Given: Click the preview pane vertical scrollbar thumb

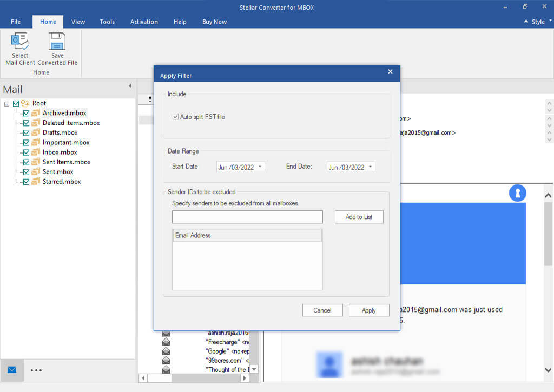Looking at the screenshot, I should tap(548, 234).
